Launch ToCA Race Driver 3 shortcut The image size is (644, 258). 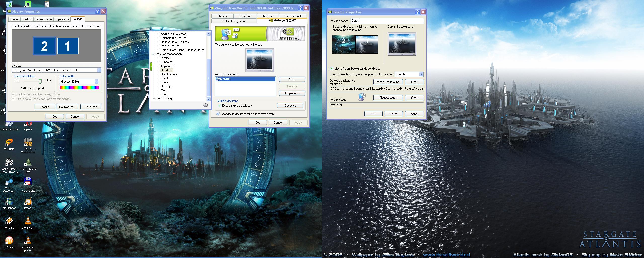[9, 166]
